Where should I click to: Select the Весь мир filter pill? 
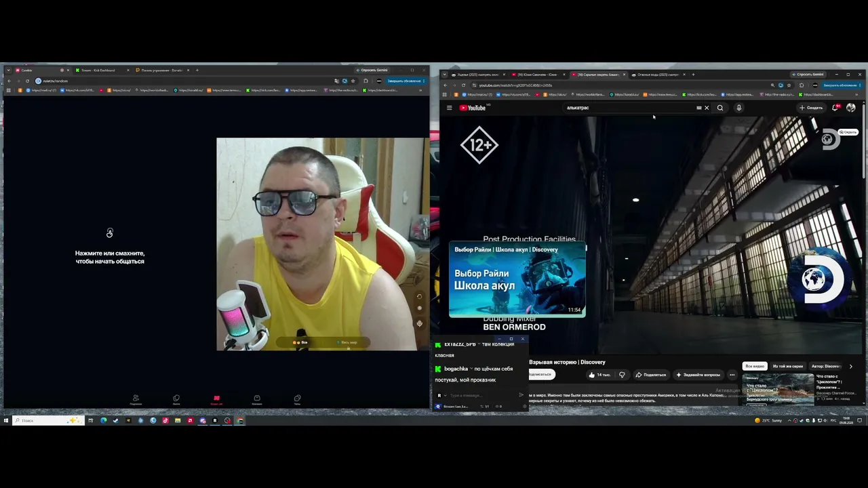347,342
